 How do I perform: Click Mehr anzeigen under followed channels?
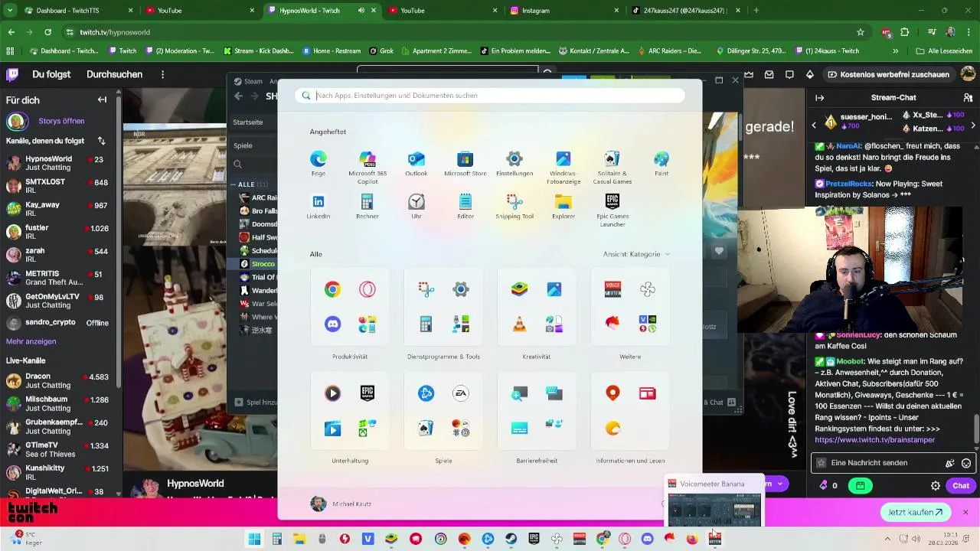click(31, 341)
